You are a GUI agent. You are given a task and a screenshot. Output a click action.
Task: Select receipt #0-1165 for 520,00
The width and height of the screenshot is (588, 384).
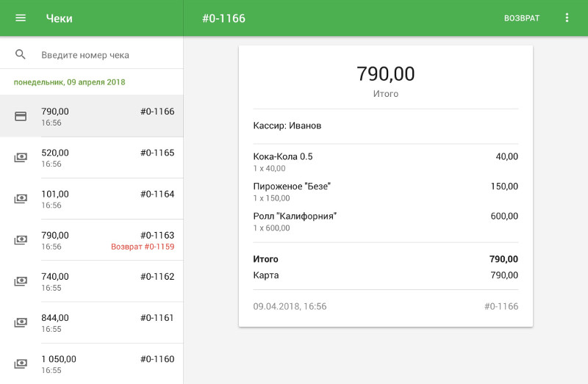tap(103, 157)
